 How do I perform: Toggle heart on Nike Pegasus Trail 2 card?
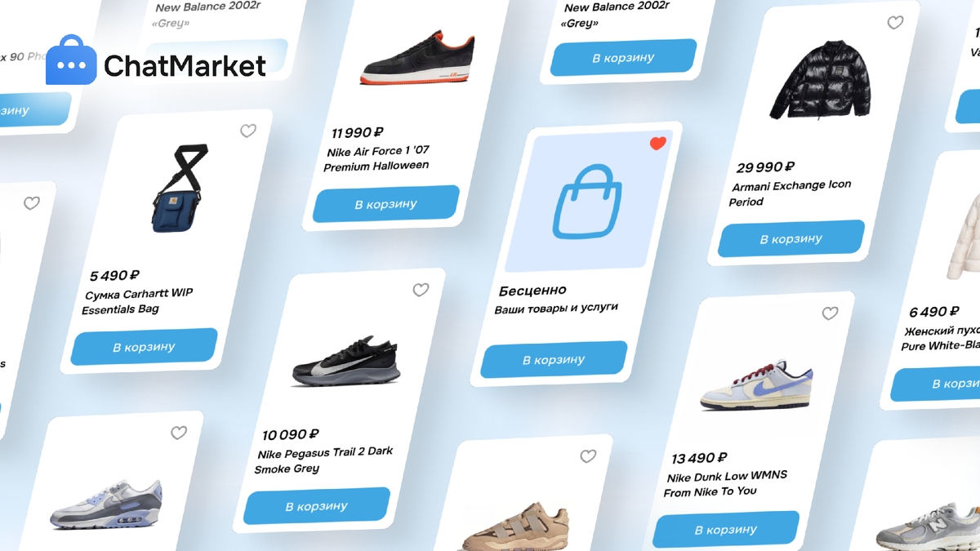click(x=421, y=290)
